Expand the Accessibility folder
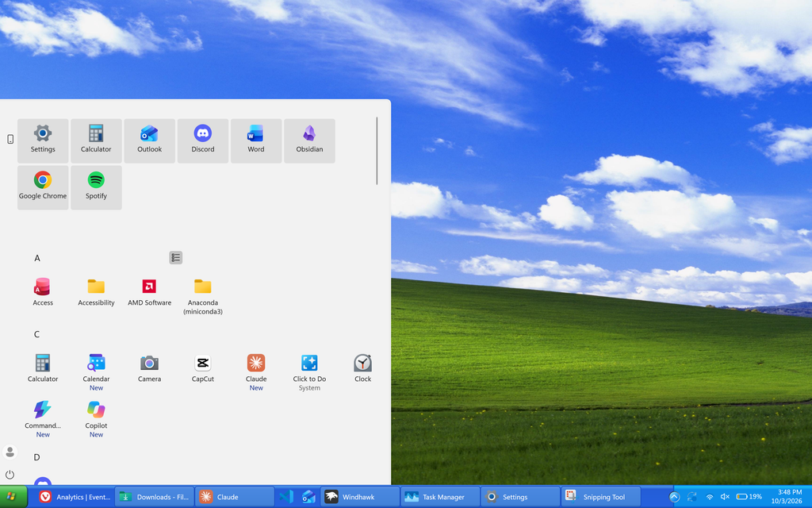 click(96, 292)
